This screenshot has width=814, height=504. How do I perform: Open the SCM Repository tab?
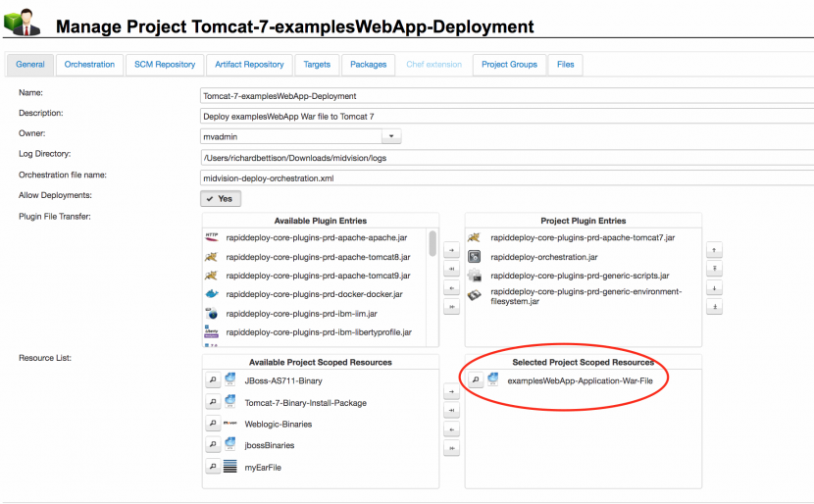164,65
